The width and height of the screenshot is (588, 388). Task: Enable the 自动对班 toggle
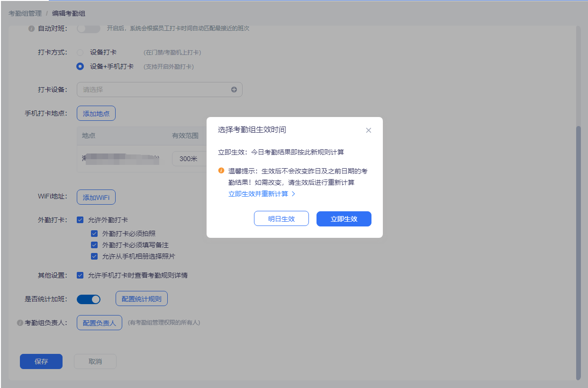(x=88, y=28)
